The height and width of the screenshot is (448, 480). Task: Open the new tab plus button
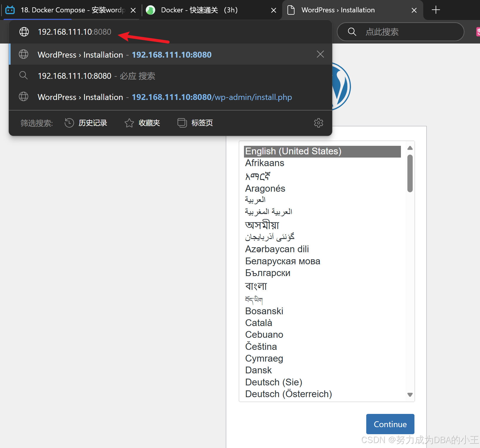[x=436, y=10]
